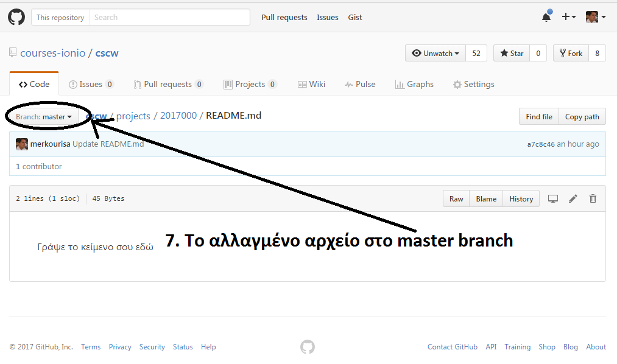Open the Wiki tab
617x364 pixels.
click(311, 84)
